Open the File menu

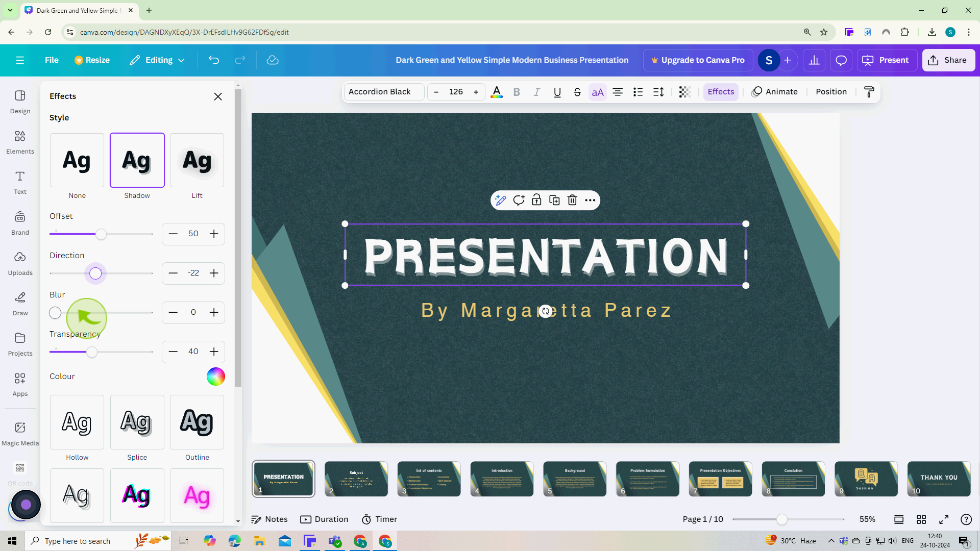tap(51, 60)
